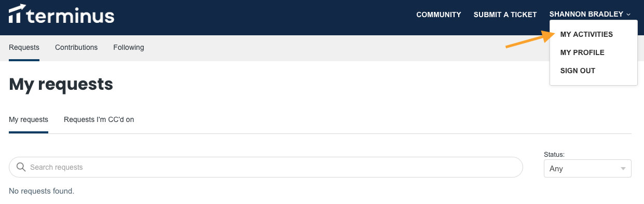Click the chevron beside Shannon Bradley

coord(628,15)
